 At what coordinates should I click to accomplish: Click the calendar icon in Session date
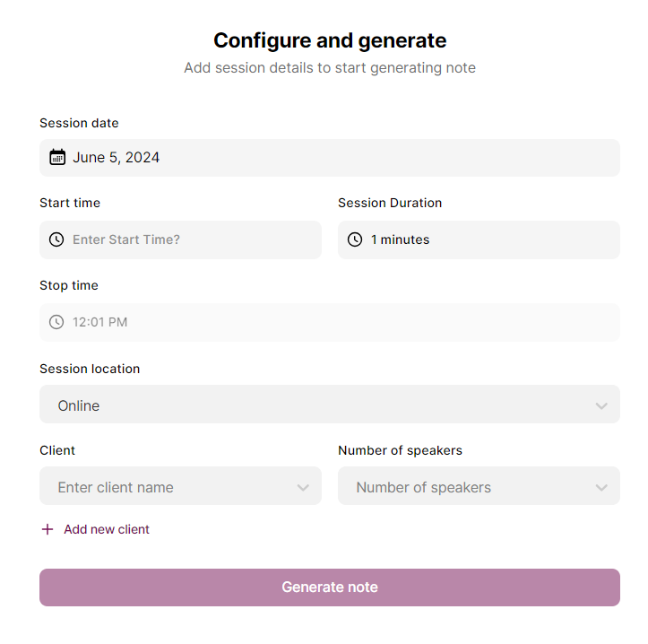pos(57,157)
